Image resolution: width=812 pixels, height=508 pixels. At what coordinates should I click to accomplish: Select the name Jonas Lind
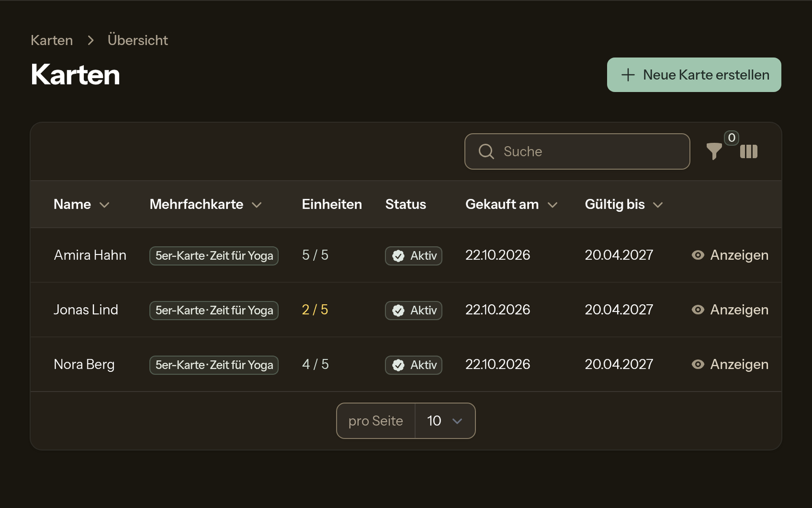pos(86,310)
